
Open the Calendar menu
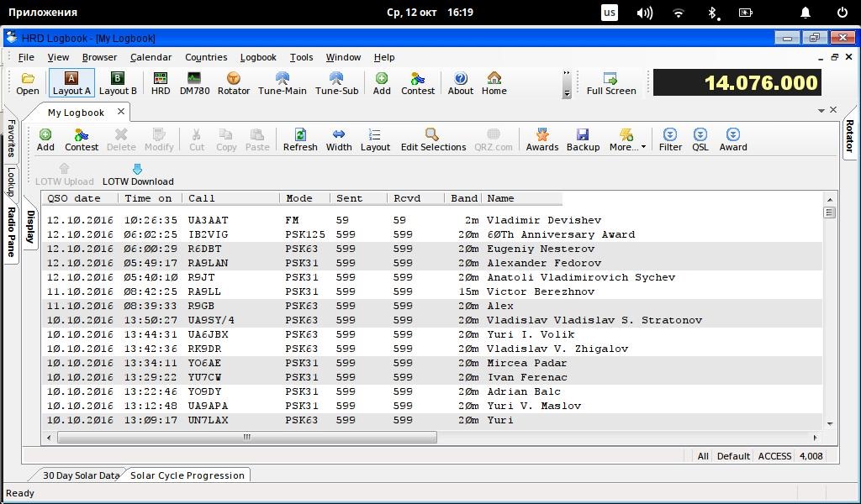pyautogui.click(x=151, y=57)
